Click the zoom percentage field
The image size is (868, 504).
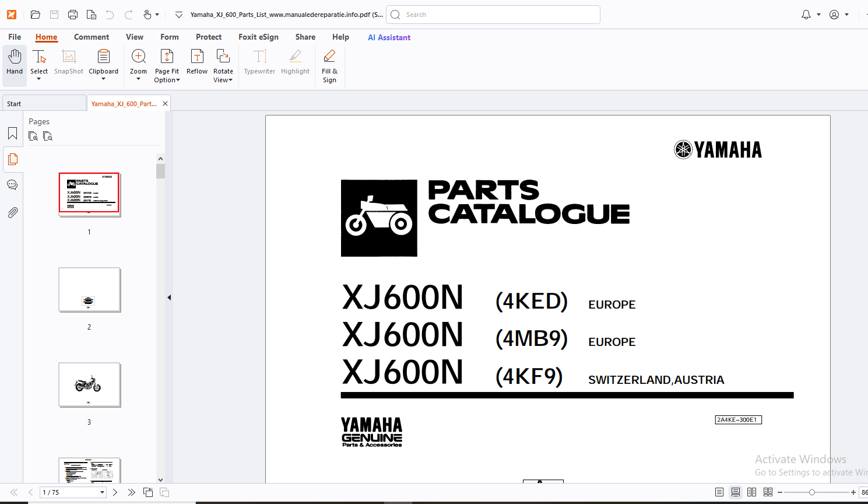(864, 492)
